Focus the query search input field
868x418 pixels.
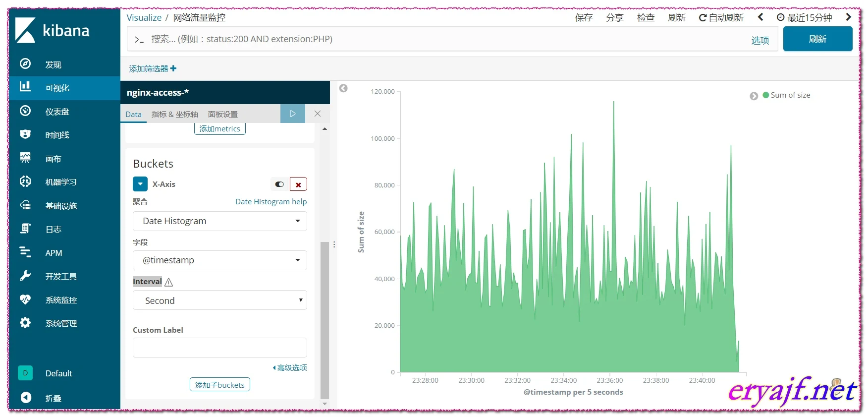(x=441, y=39)
